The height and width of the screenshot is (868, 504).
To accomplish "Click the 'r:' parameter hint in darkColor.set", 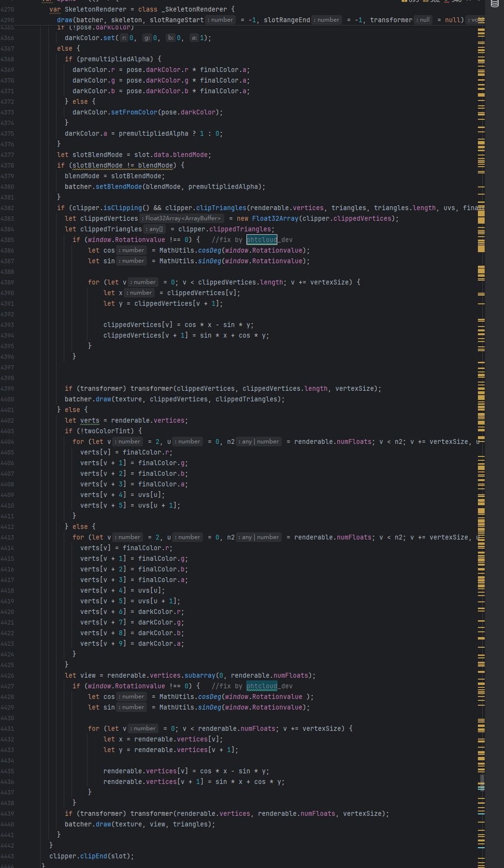I will pyautogui.click(x=124, y=38).
